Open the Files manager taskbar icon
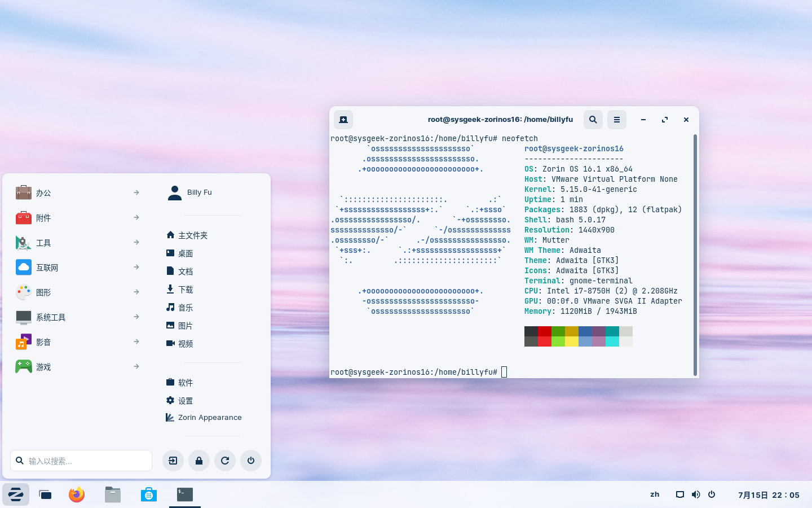812x508 pixels. 113,494
